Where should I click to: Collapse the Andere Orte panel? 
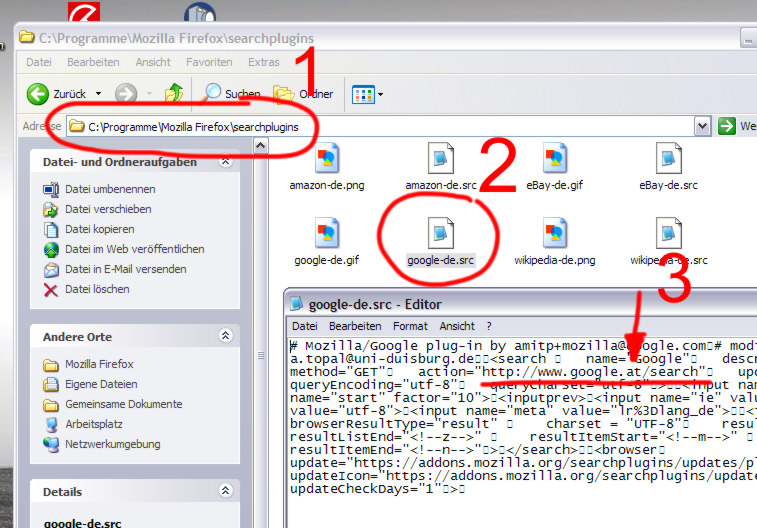pos(225,336)
